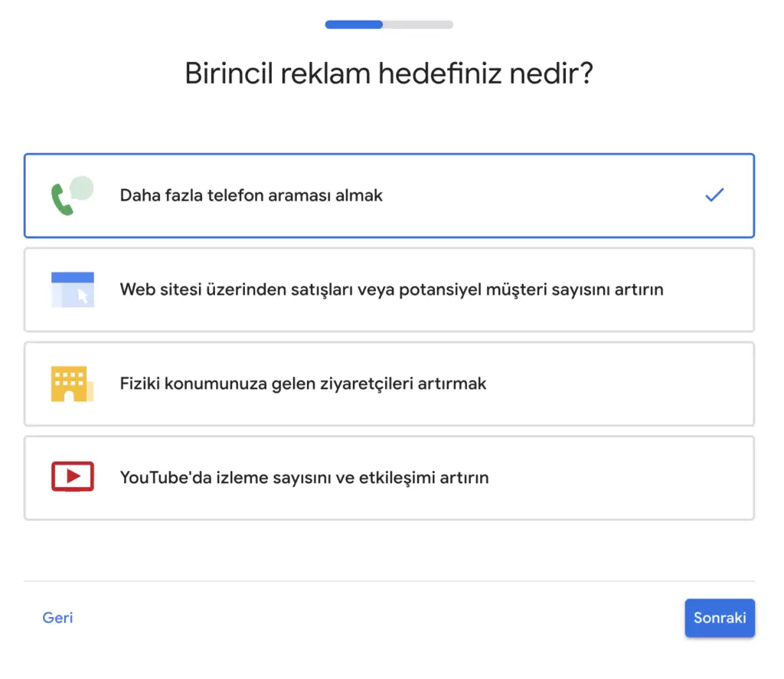Go back with the Geri link
This screenshot has width=784, height=679.
pyautogui.click(x=57, y=618)
